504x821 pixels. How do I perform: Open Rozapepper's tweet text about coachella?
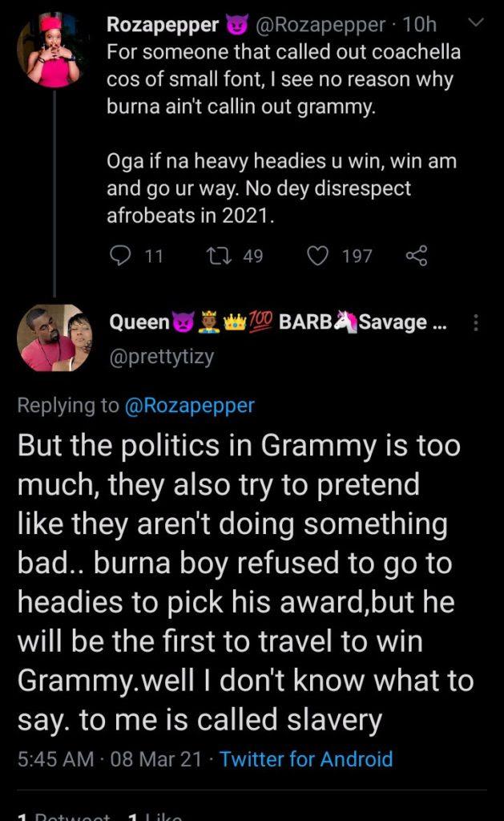click(x=280, y=80)
